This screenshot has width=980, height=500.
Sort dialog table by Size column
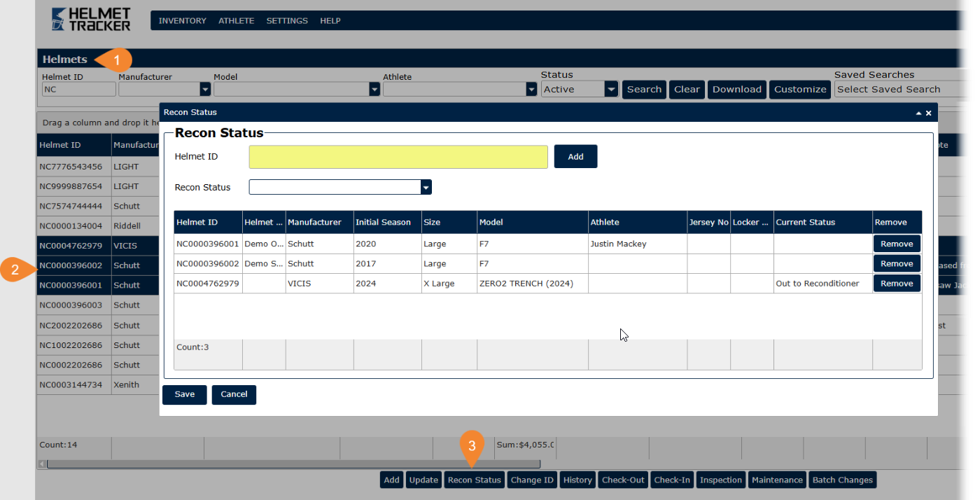click(x=449, y=222)
